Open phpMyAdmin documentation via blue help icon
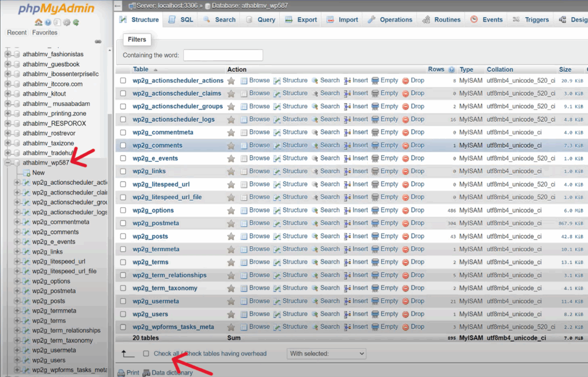The image size is (588, 377). tap(48, 22)
